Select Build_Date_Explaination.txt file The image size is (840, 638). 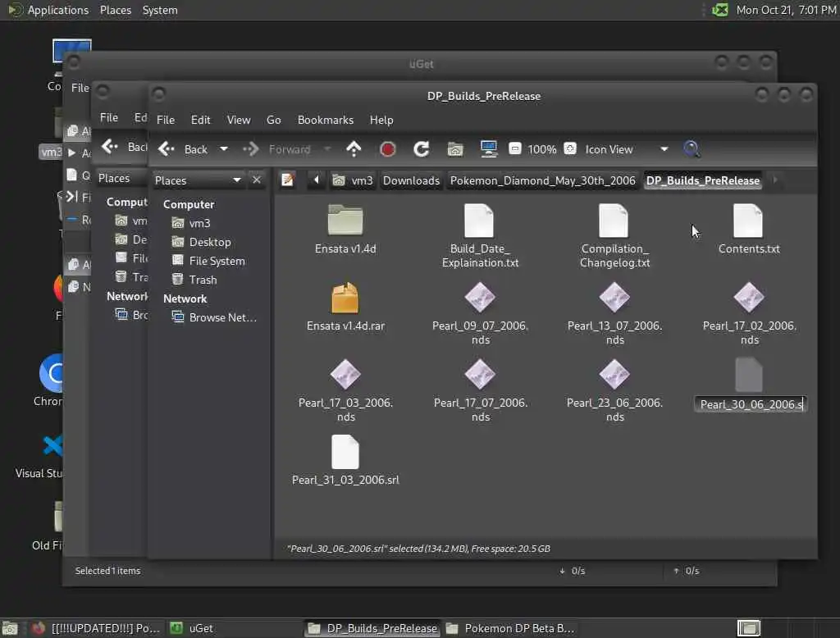click(480, 235)
